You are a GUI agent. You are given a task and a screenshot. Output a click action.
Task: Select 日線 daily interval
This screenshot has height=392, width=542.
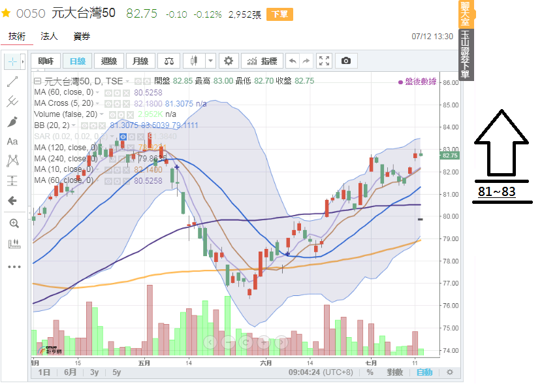(x=78, y=61)
